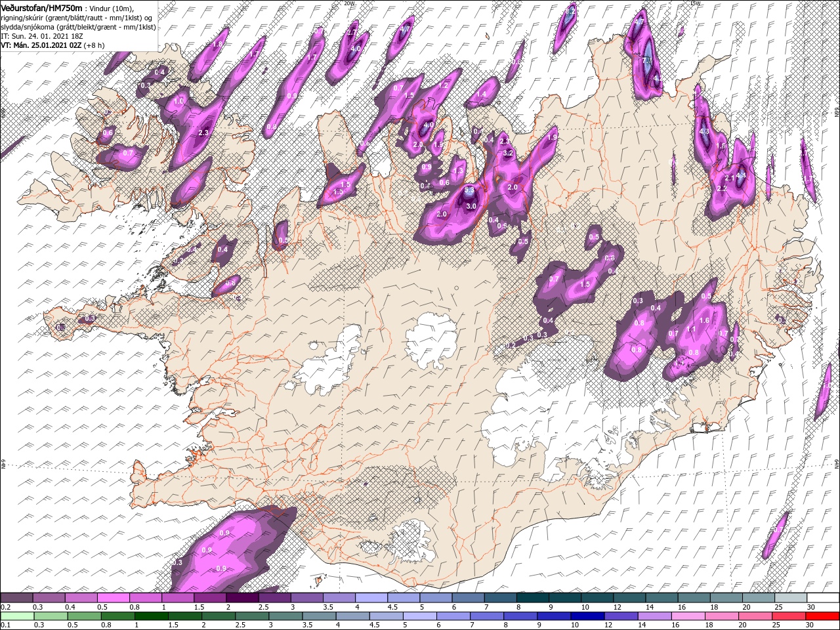This screenshot has width=840, height=630.
Task: Click the 3.2 snowfall value on the map
Action: [x=507, y=152]
